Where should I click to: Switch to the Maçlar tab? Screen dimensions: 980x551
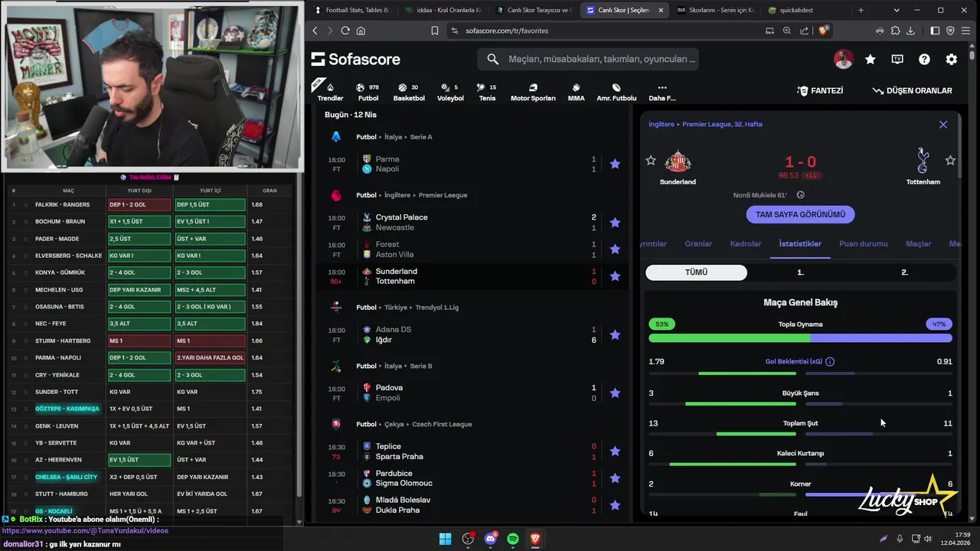(x=919, y=244)
